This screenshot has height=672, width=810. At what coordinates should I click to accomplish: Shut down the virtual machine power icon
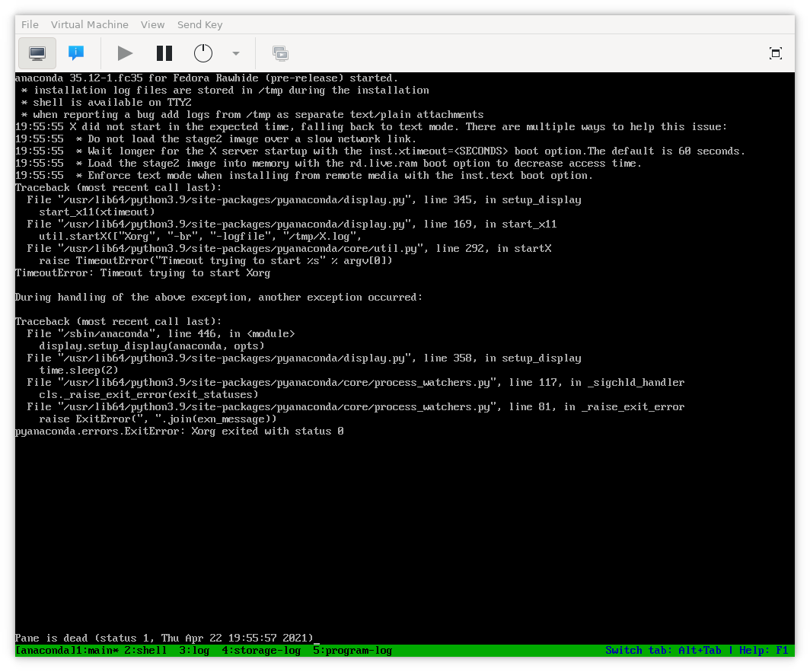tap(203, 53)
